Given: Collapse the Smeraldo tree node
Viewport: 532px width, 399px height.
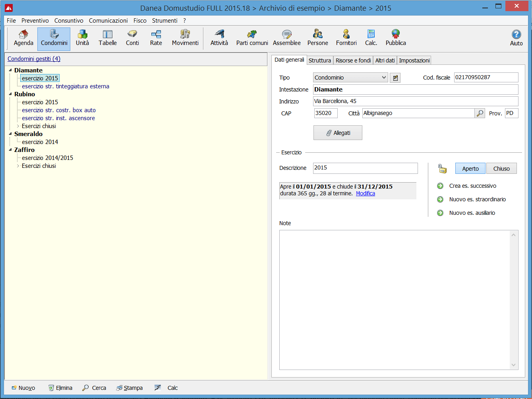Looking at the screenshot, I should (10, 134).
